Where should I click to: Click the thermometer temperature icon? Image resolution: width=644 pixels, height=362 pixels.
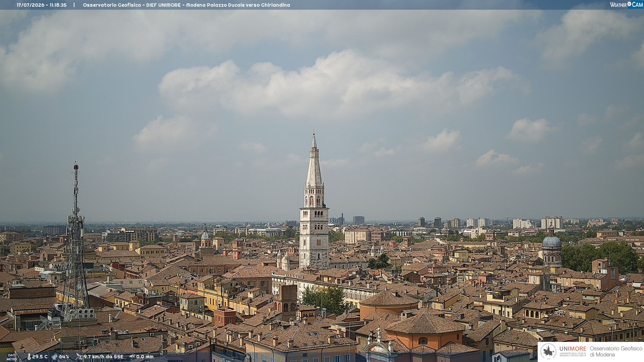(x=29, y=357)
